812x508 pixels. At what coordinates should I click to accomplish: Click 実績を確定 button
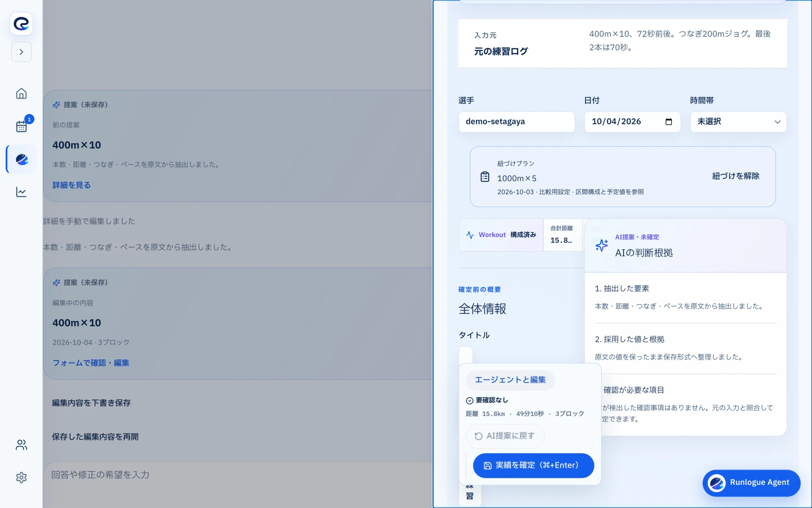tap(533, 465)
